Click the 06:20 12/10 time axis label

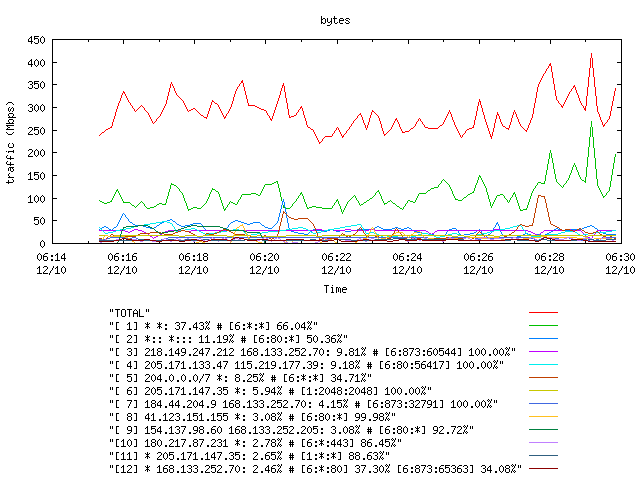click(x=264, y=264)
